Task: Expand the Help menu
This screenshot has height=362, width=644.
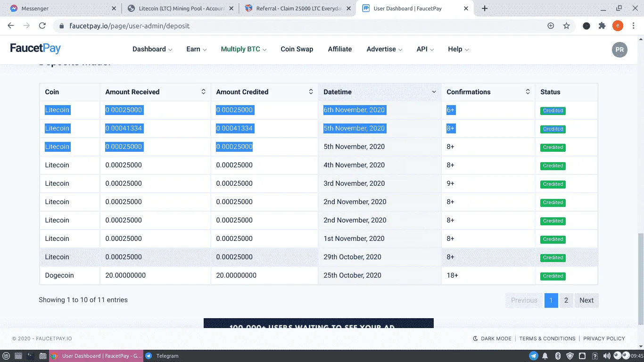Action: point(458,49)
